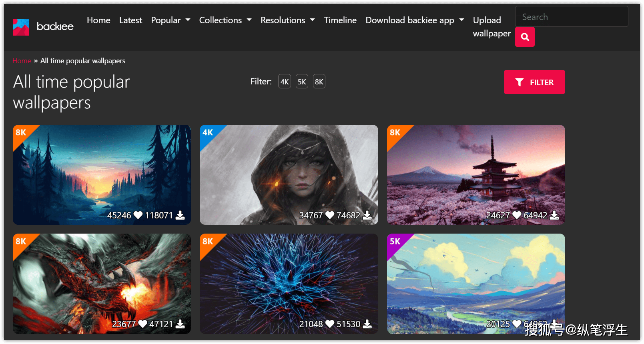Open the Collections dropdown
The height and width of the screenshot is (344, 644).
(225, 20)
